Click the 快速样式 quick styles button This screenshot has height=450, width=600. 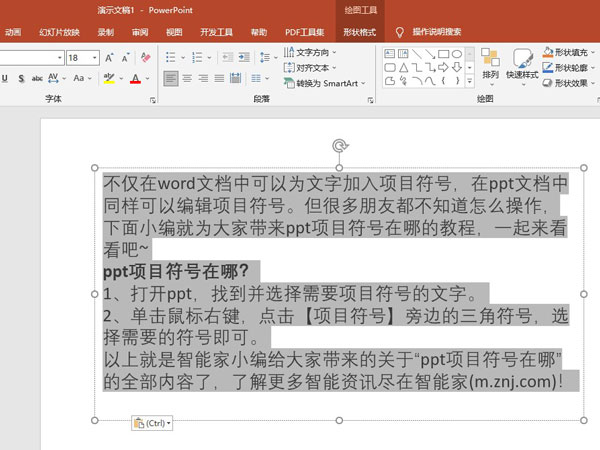coord(522,63)
